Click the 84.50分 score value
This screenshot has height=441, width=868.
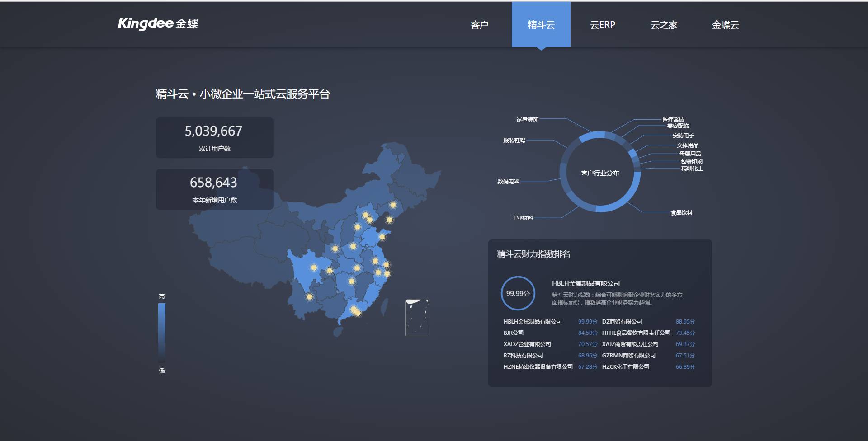[x=588, y=333]
